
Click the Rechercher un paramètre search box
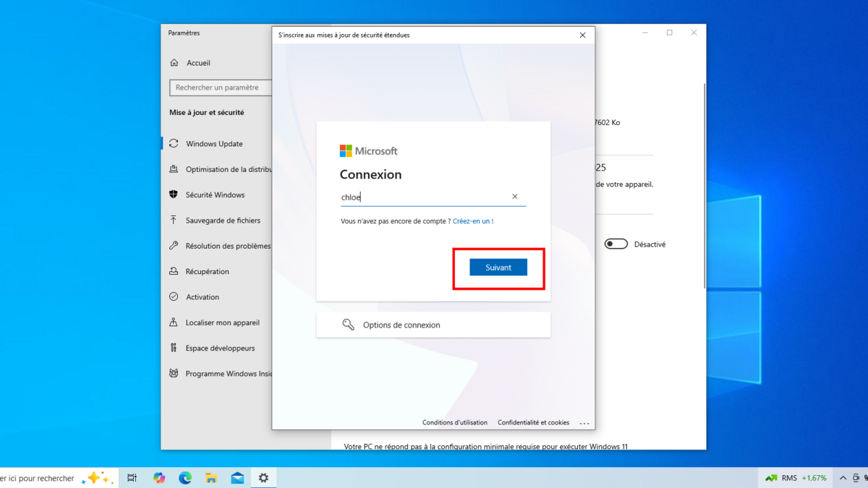pos(221,87)
